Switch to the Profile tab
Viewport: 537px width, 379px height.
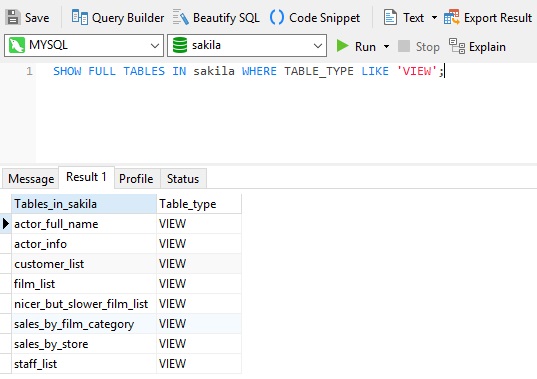tap(136, 178)
